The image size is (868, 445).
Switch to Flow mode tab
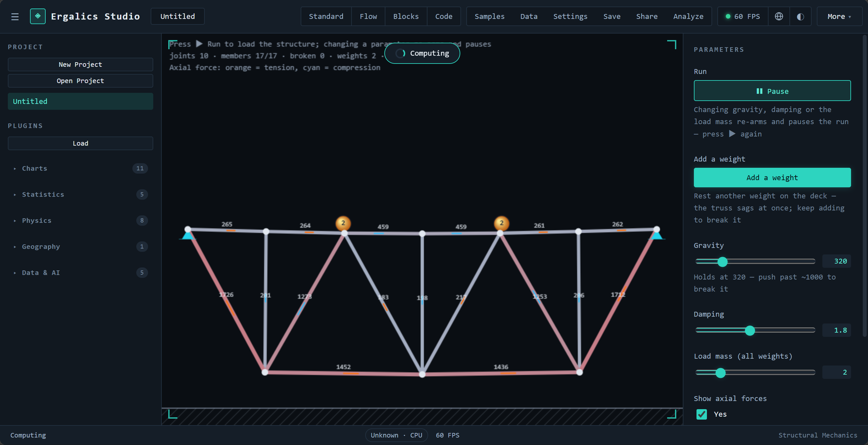[x=368, y=16]
